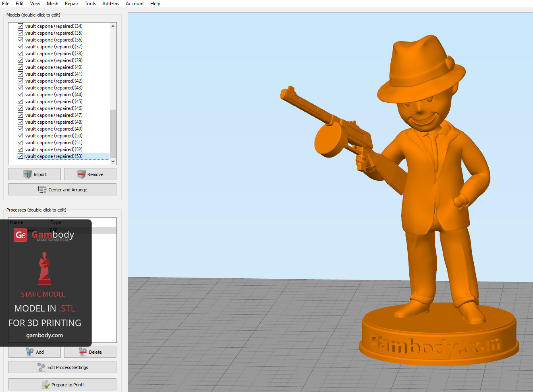Viewport: 533px width, 392px height.
Task: Select the models list scrollbar thumb
Action: pyautogui.click(x=113, y=133)
